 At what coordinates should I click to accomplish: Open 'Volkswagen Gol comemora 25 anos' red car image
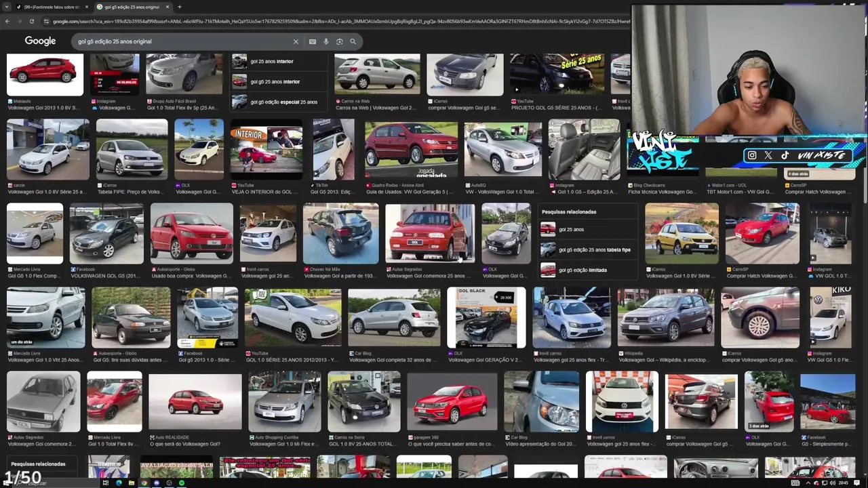coord(429,233)
